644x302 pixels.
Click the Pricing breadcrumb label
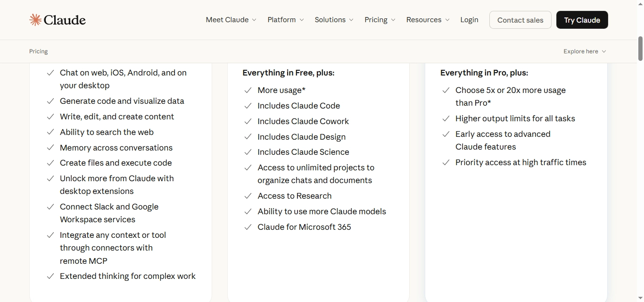point(39,51)
